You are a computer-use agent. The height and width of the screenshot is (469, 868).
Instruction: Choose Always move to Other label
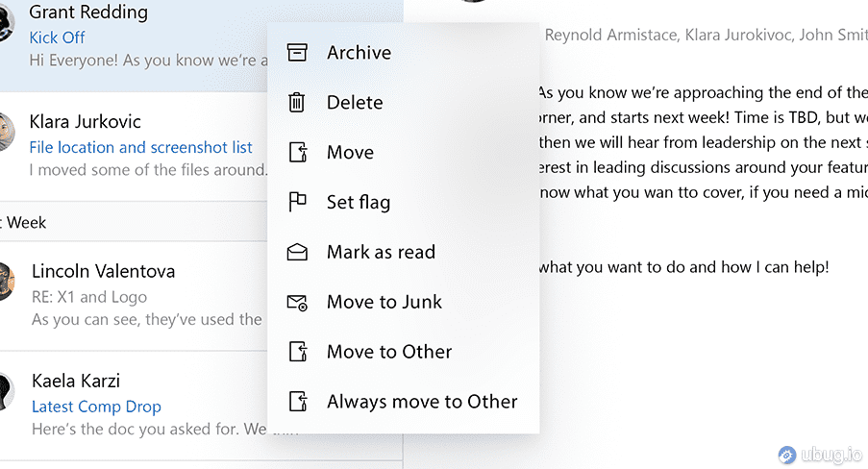click(422, 403)
